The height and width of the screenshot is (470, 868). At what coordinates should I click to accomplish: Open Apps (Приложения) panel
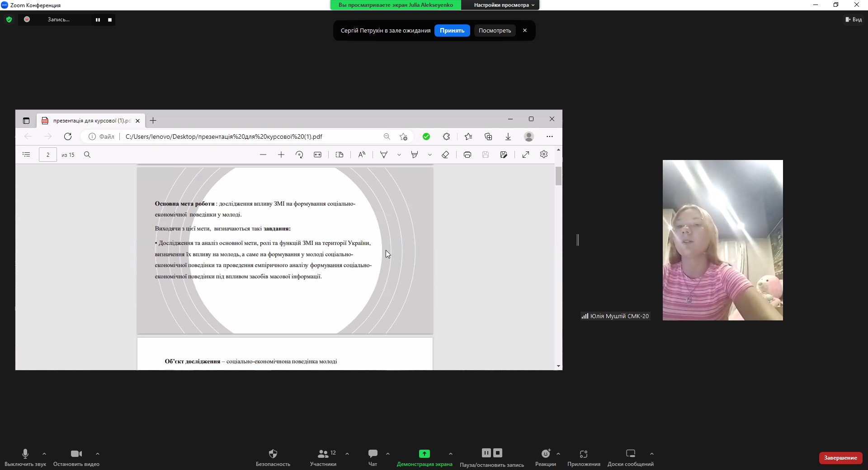584,457
